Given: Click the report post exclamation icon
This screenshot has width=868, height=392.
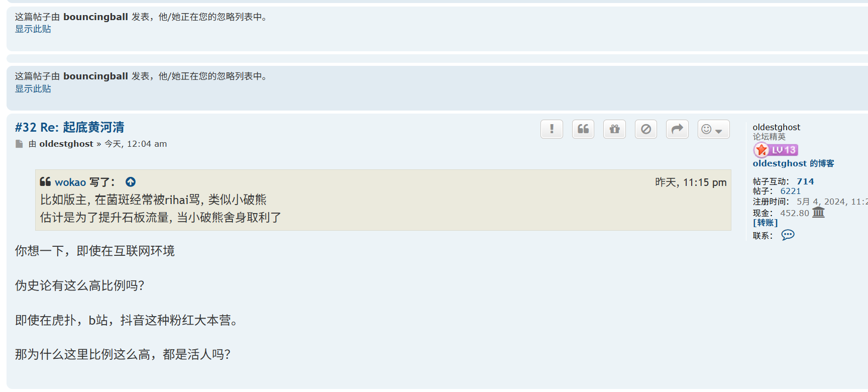Looking at the screenshot, I should point(552,129).
